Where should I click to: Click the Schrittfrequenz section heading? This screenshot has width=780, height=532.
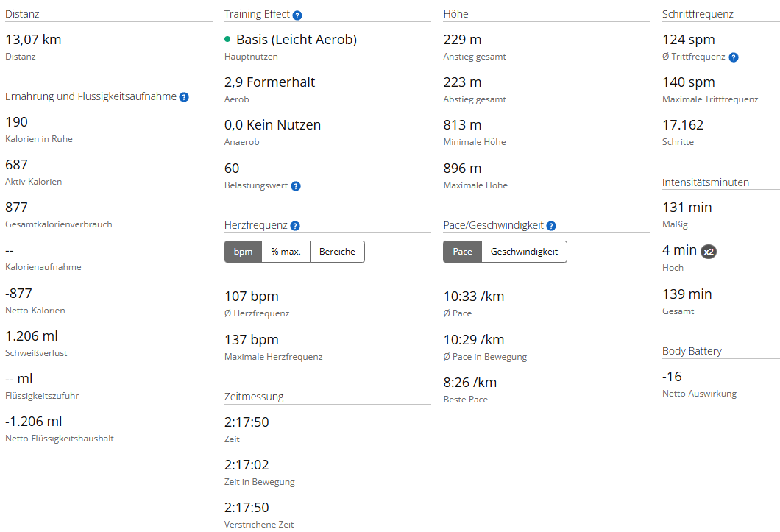698,14
